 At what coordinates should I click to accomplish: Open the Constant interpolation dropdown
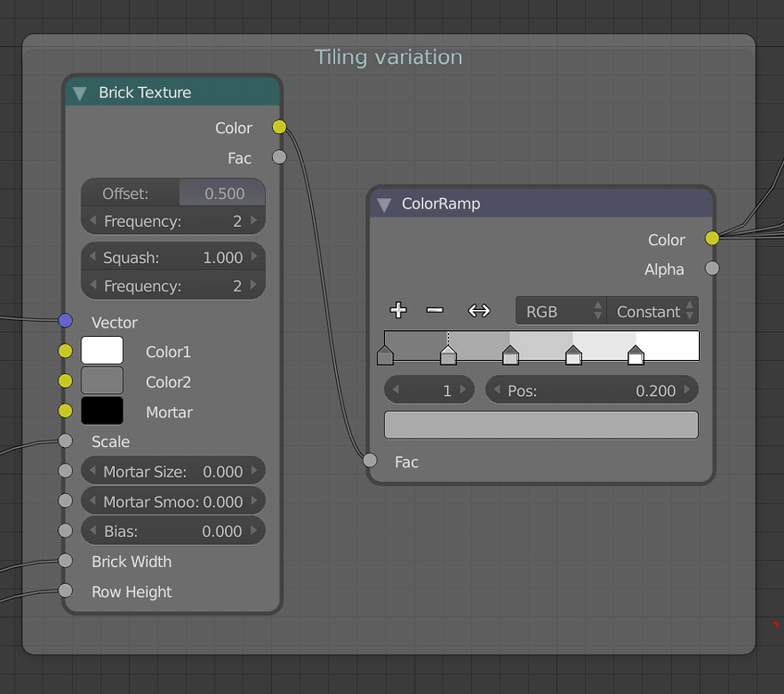tap(653, 311)
